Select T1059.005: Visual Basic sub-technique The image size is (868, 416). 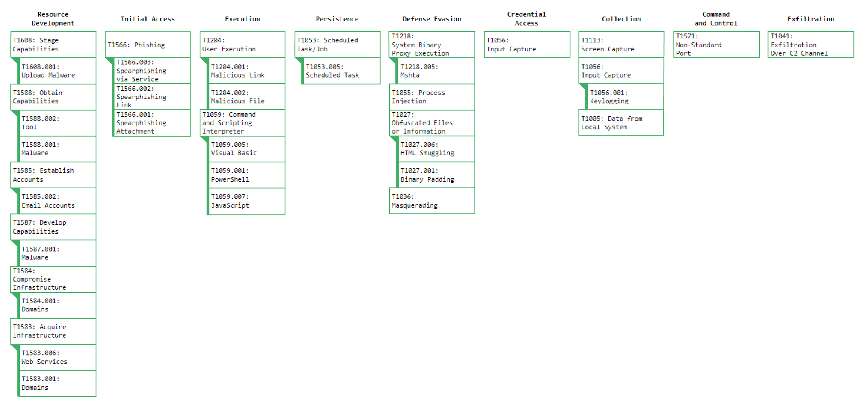click(x=246, y=149)
